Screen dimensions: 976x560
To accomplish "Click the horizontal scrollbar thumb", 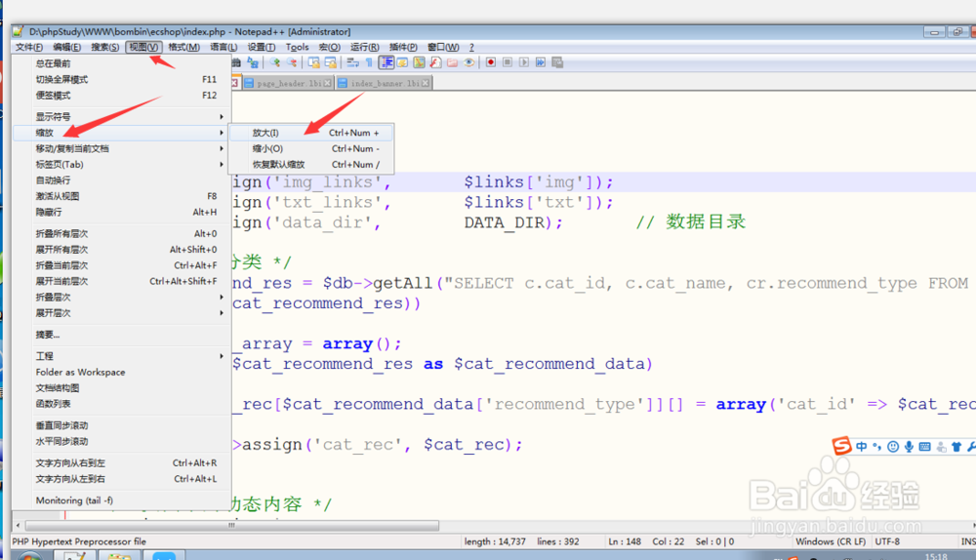I will [231, 526].
